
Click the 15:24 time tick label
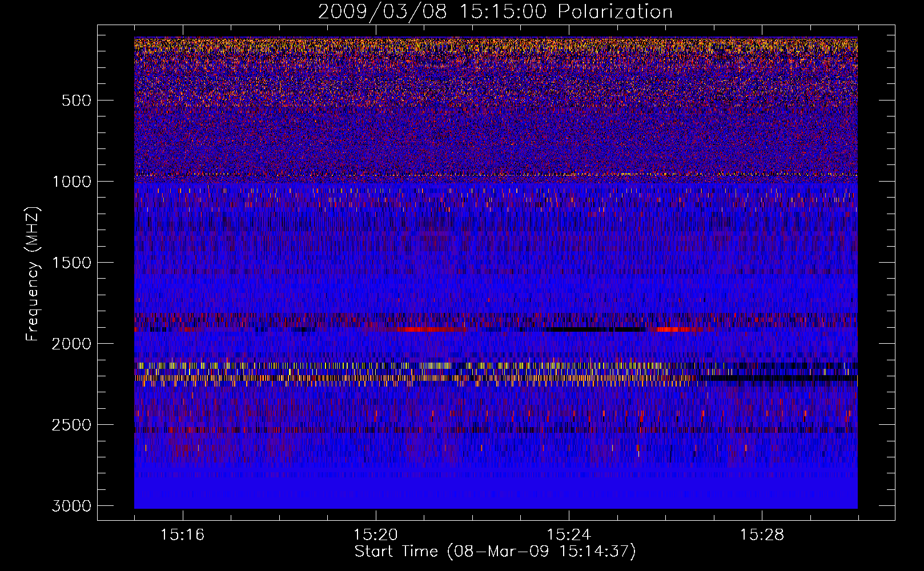pos(569,534)
